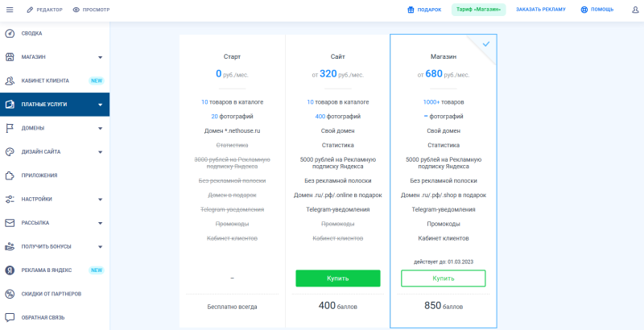The height and width of the screenshot is (330, 644).
Task: Click the Обратная связь chat bubble icon
Action: tap(10, 318)
